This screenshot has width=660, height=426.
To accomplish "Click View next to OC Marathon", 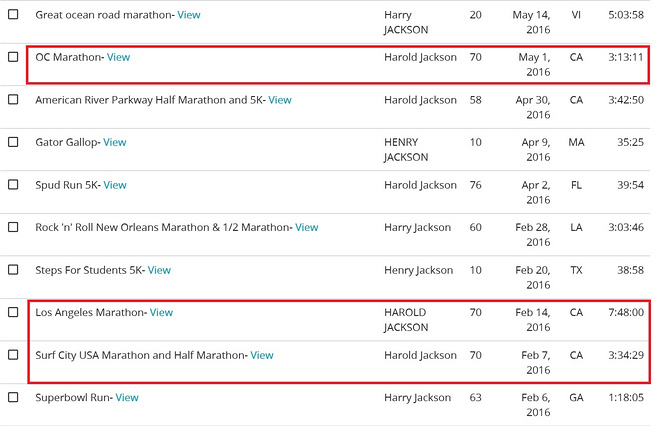I will click(x=118, y=57).
